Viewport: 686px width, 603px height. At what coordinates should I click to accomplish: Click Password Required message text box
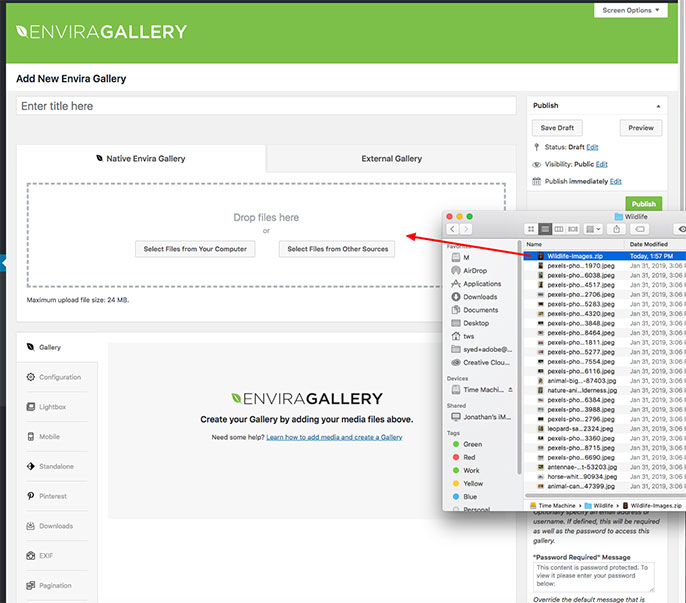(595, 576)
